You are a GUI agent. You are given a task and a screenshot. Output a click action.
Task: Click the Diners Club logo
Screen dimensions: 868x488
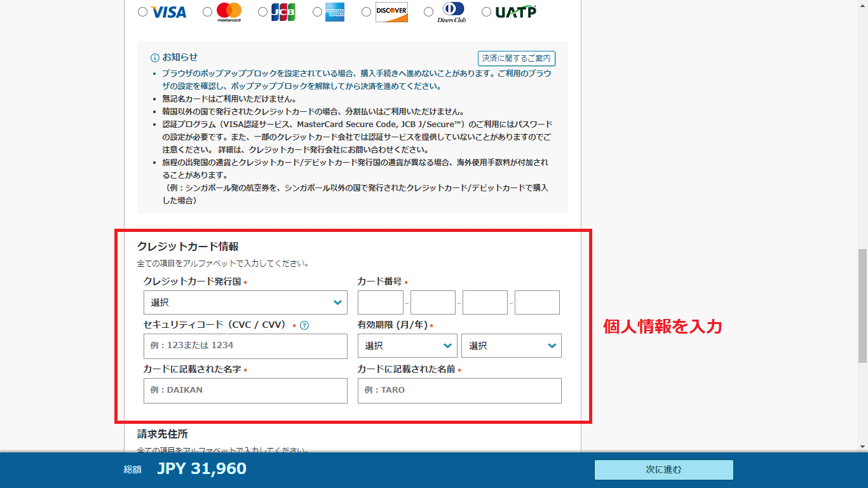(452, 12)
